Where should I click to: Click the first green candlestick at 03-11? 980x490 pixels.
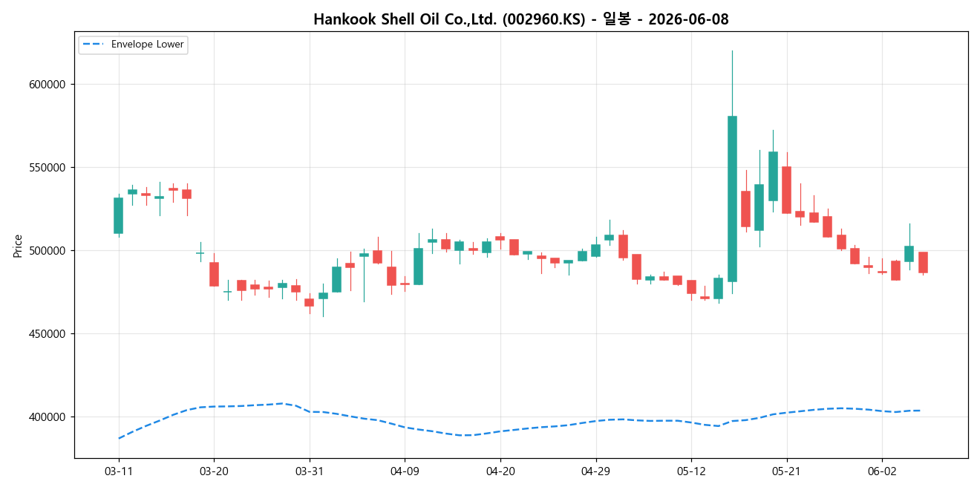coord(118,215)
